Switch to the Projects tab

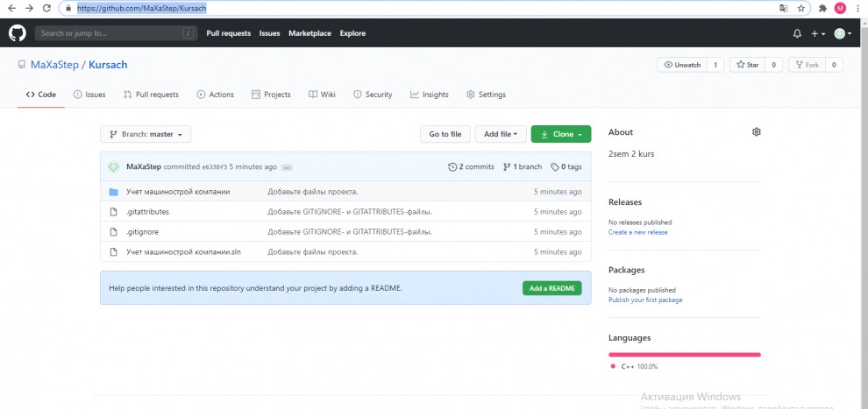[271, 95]
